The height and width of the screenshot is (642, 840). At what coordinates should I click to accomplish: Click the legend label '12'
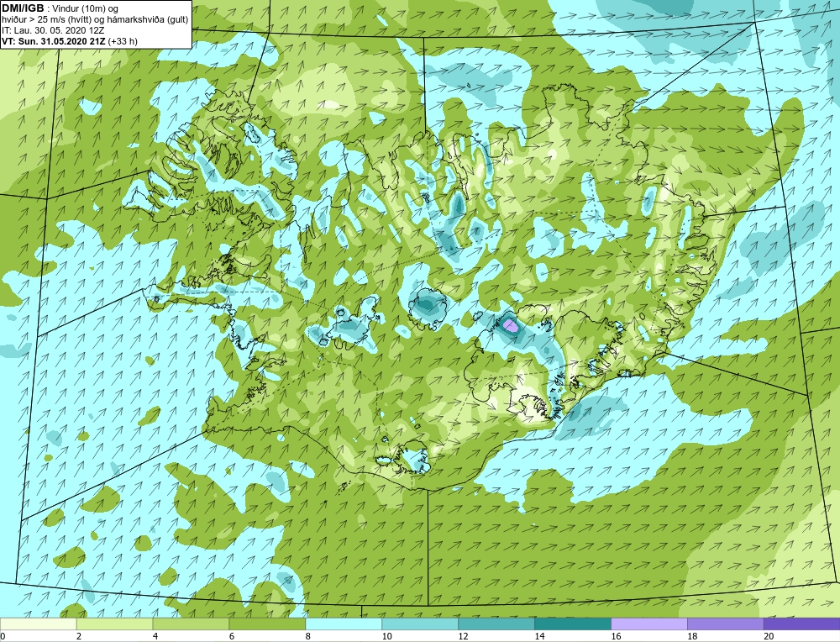point(464,636)
